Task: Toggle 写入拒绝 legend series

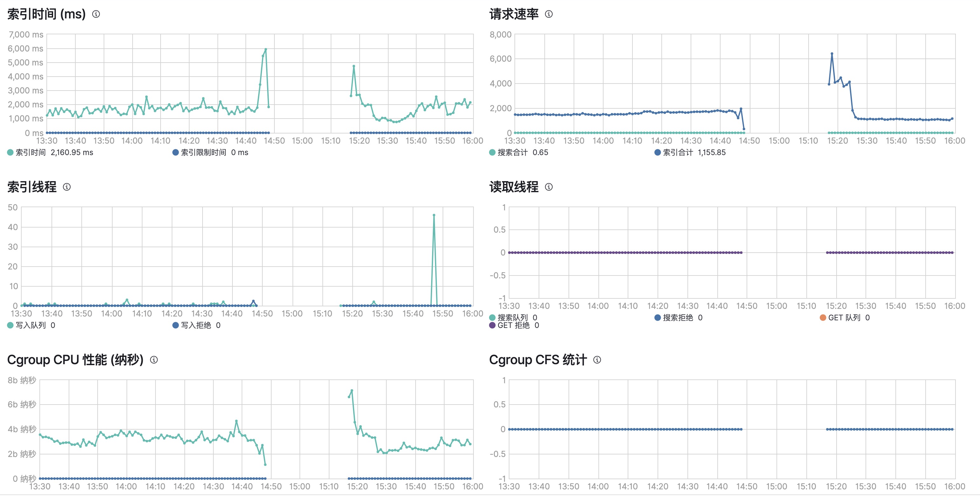Action: tap(196, 325)
